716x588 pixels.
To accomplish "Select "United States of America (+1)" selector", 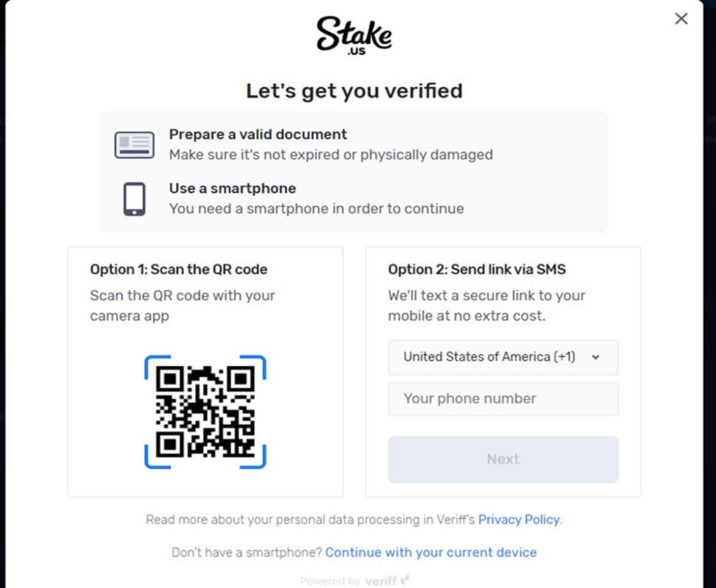I will 503,357.
